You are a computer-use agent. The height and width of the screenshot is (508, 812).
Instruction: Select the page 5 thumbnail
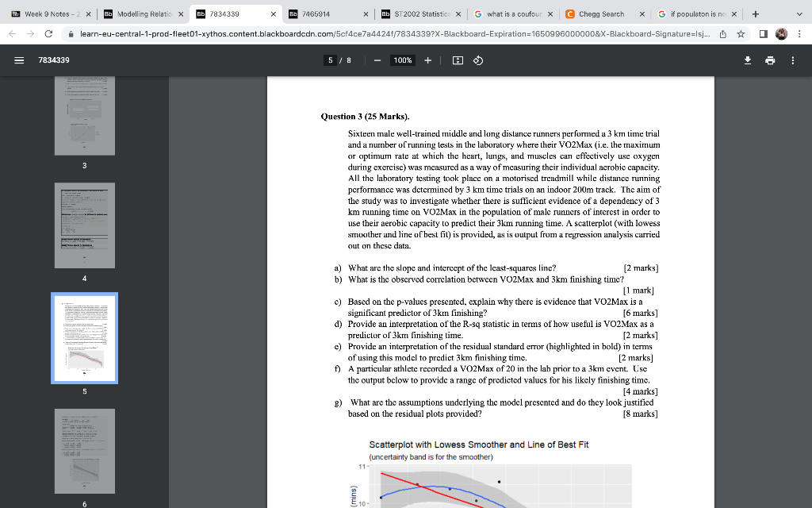coord(84,338)
